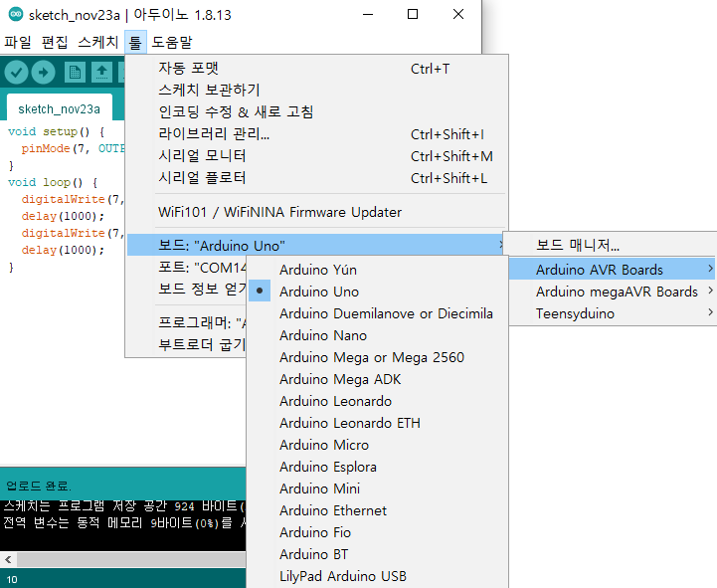Open 시리얼 플로터 from menu
This screenshot has height=588, width=717.
(x=316, y=178)
